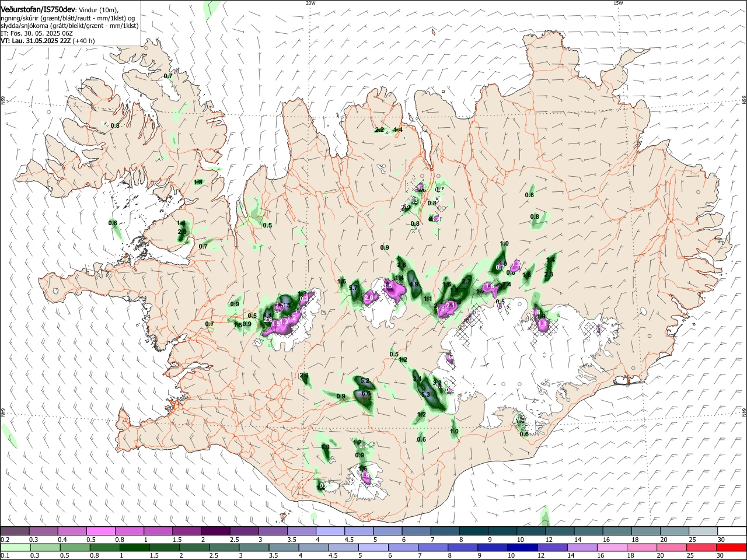Click the 20W longitude label
The width and height of the screenshot is (747, 560).
tap(310, 3)
